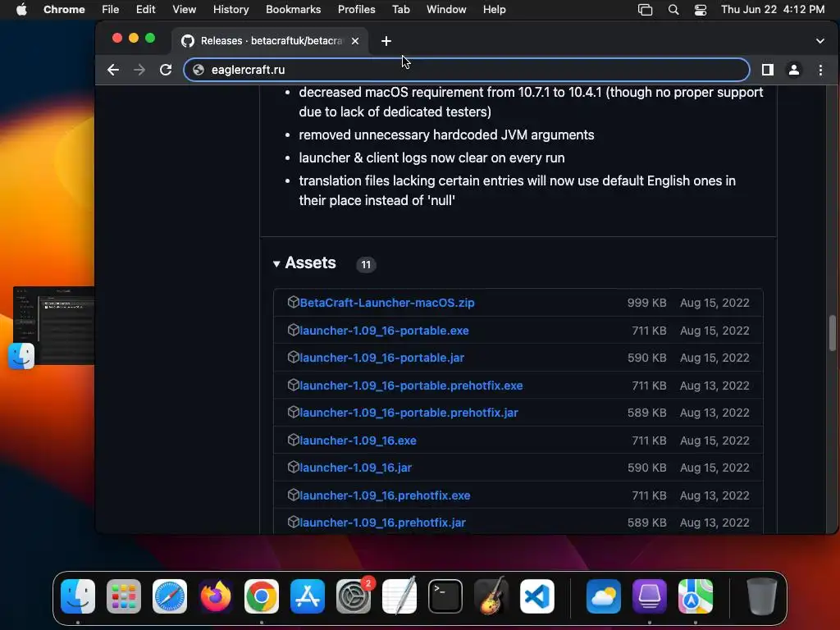Click the Chrome icon in the Dock
Viewport: 840px width, 630px height.
(262, 596)
